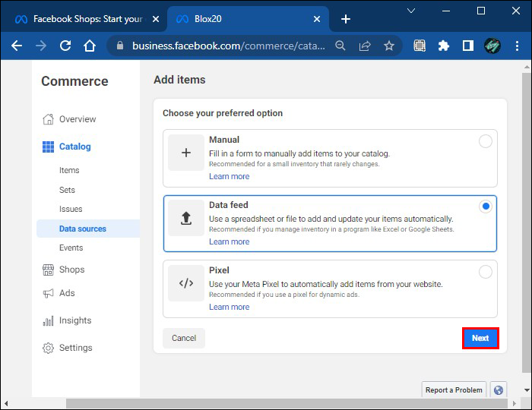
Task: Select the Manual radio button
Action: coord(485,141)
